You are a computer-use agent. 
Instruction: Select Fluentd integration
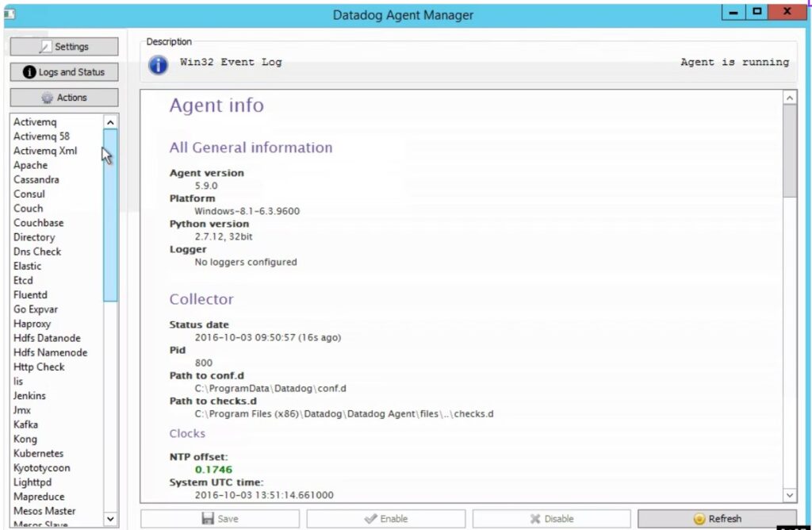click(x=30, y=295)
